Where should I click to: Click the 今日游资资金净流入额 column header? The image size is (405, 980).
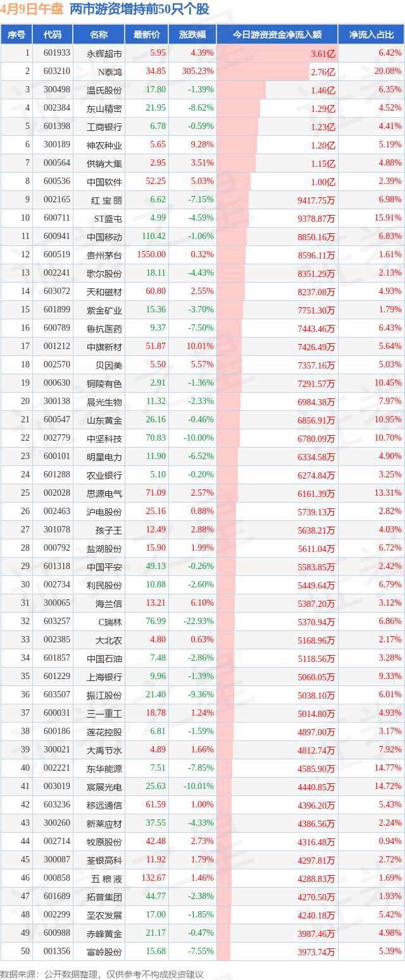(277, 35)
